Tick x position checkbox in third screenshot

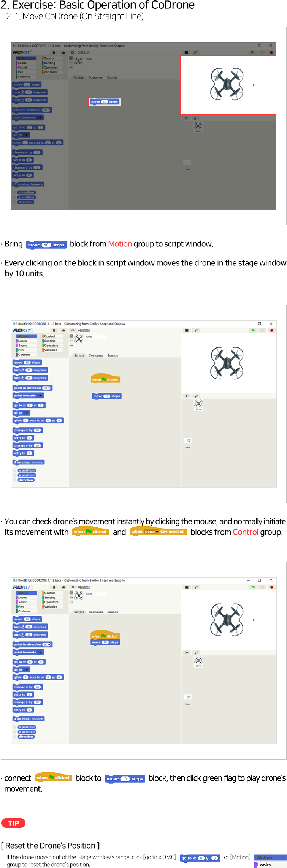point(14,727)
